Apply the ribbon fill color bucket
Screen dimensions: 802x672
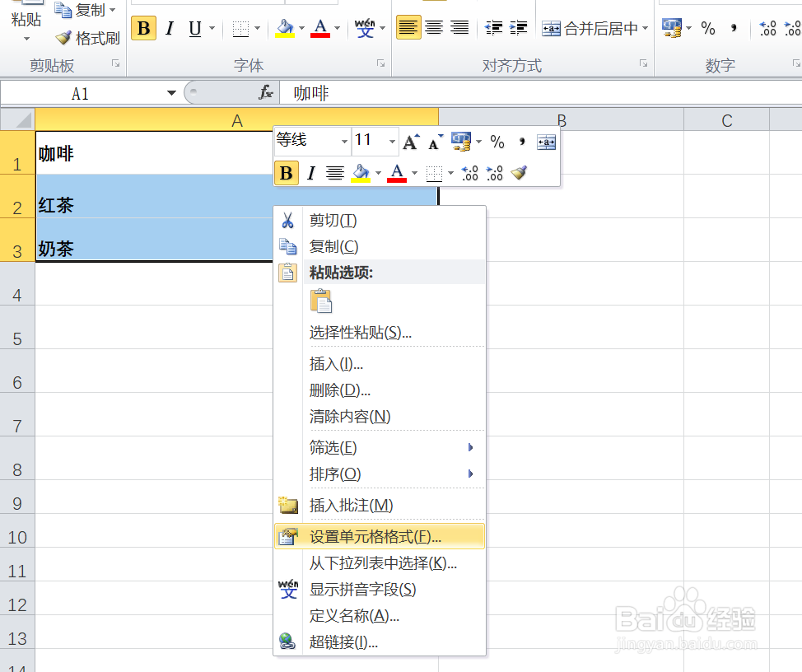point(285,28)
